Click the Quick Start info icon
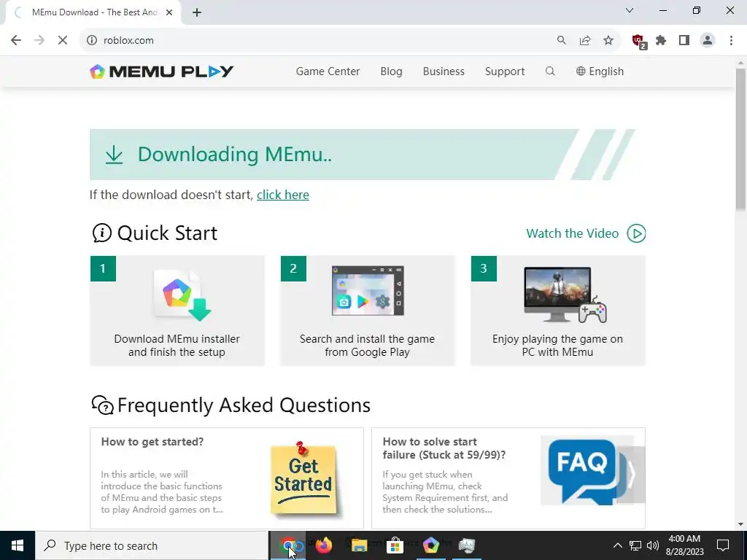The image size is (747, 560). tap(102, 233)
